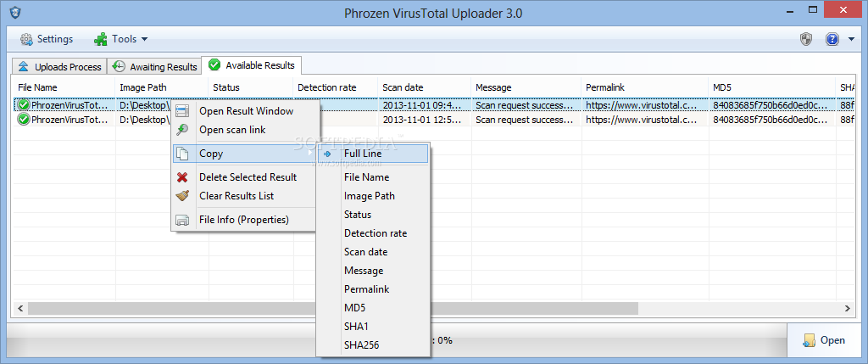Sort by File Name column header
This screenshot has width=868, height=364.
64,87
